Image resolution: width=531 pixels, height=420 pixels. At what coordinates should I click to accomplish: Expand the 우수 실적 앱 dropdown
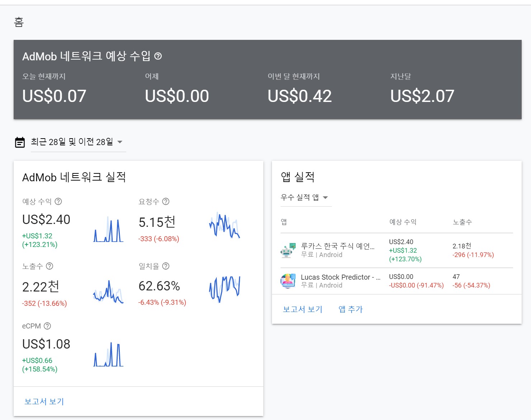tap(306, 197)
